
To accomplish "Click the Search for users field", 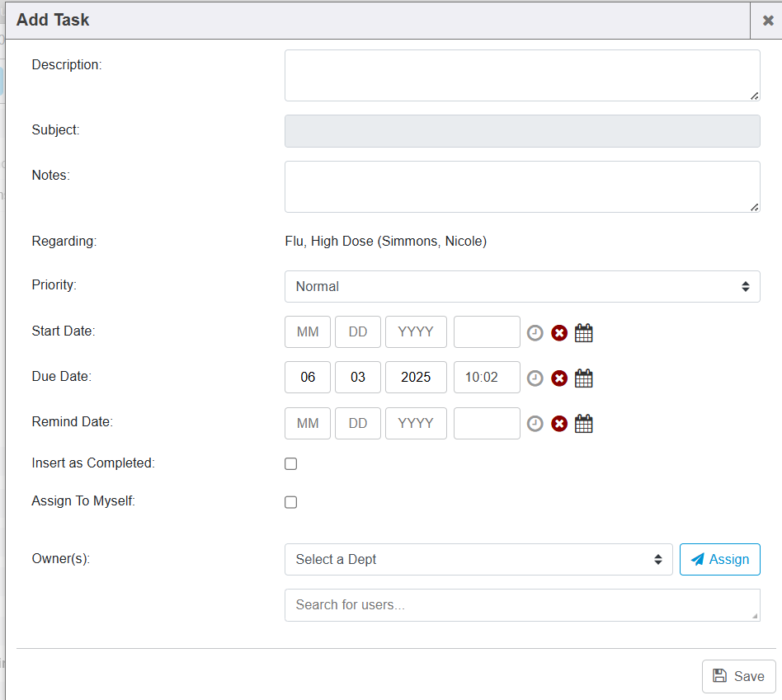I will 522,605.
